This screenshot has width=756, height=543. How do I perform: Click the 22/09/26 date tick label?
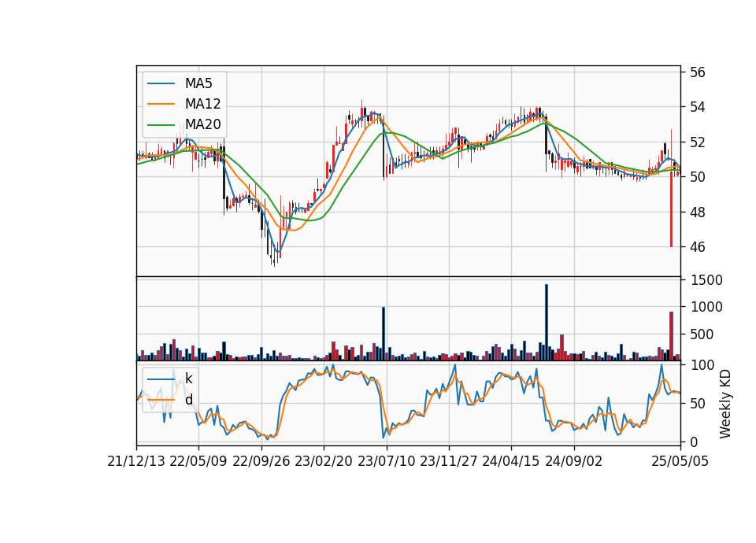pyautogui.click(x=261, y=462)
